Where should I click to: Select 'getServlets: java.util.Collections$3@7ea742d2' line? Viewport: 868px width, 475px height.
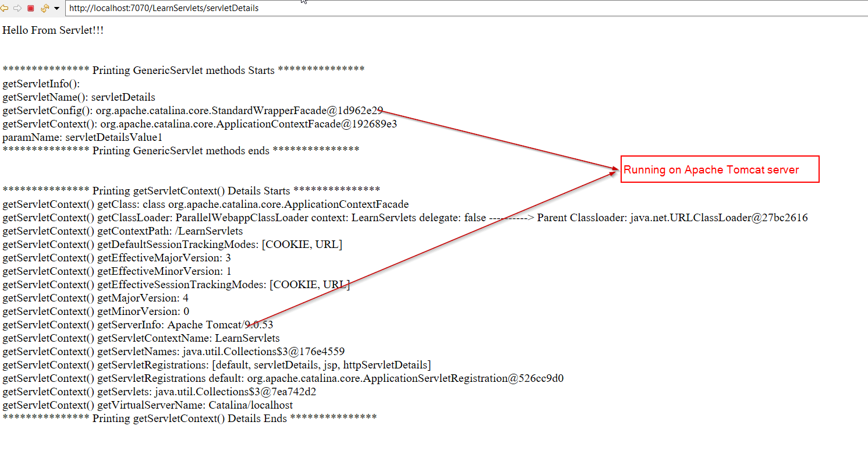(x=160, y=392)
